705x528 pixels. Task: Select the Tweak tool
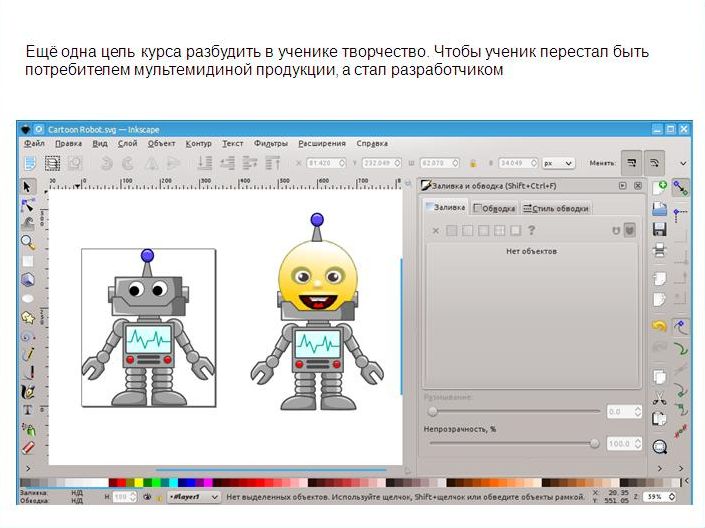(28, 224)
